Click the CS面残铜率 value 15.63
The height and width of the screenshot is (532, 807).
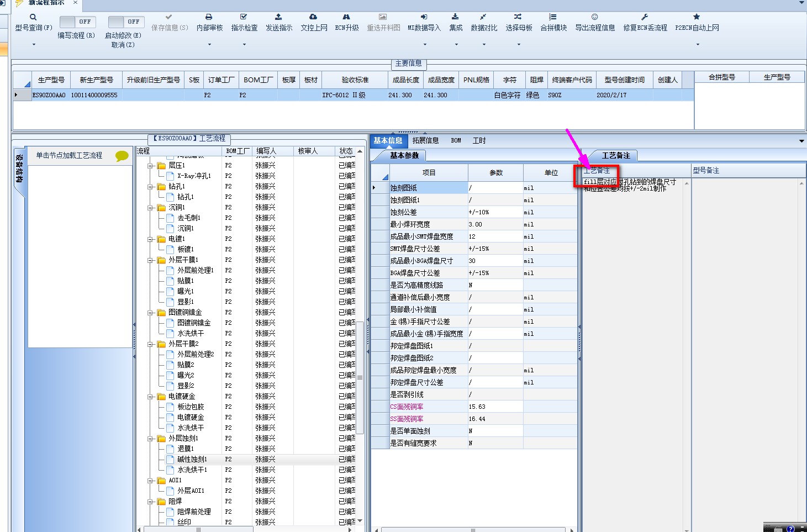495,407
